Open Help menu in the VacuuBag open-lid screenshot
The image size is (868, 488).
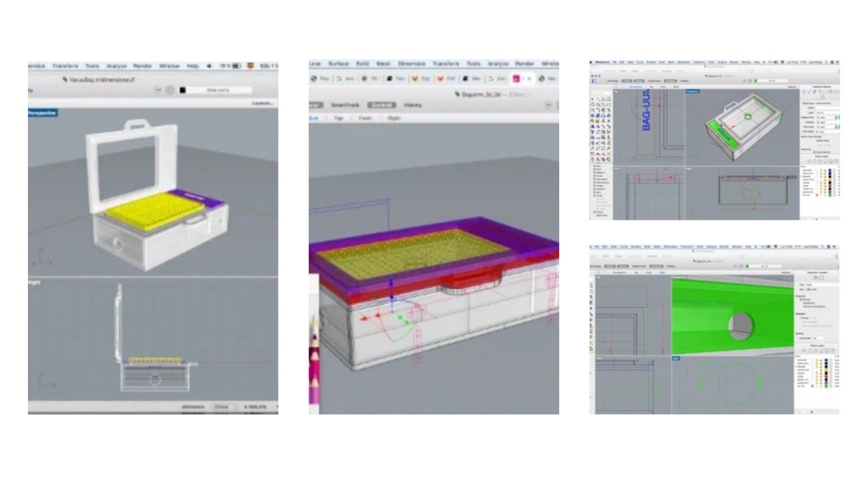pyautogui.click(x=193, y=66)
